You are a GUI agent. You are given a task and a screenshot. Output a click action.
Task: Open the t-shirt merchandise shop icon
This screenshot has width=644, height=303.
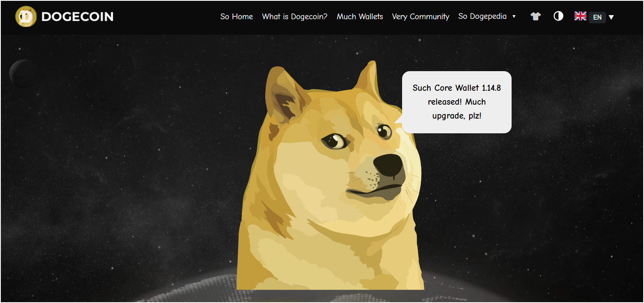click(536, 16)
